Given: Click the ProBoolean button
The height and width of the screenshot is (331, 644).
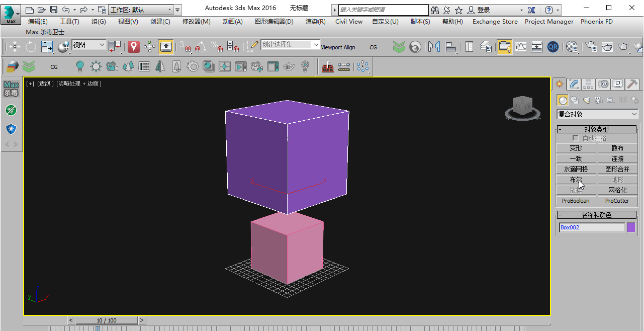Looking at the screenshot, I should click(x=576, y=201).
